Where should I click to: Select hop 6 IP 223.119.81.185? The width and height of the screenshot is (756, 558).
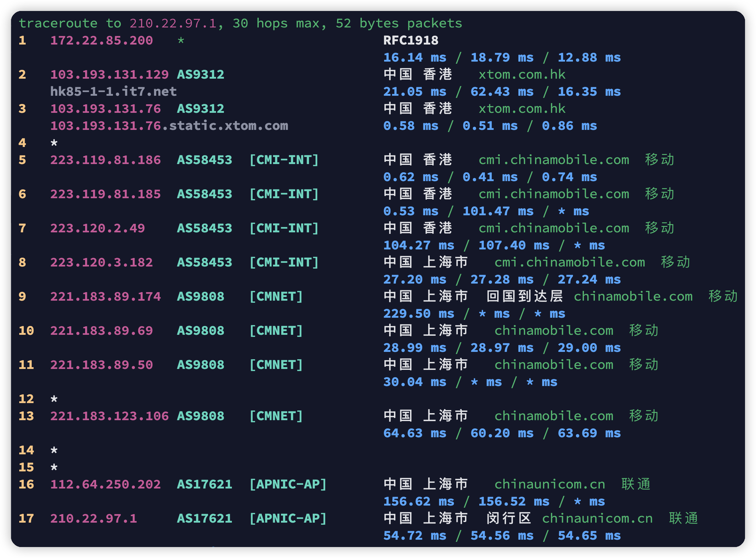coord(105,194)
